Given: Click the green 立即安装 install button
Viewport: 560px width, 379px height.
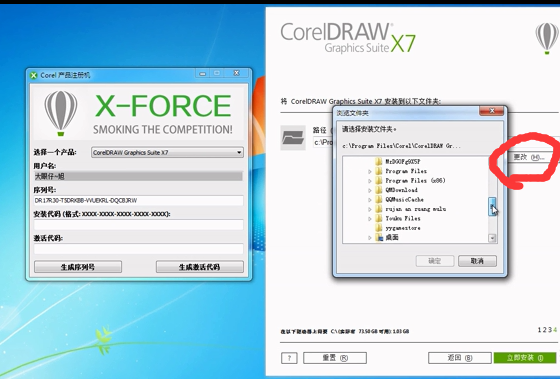Looking at the screenshot, I should pyautogui.click(x=525, y=358).
